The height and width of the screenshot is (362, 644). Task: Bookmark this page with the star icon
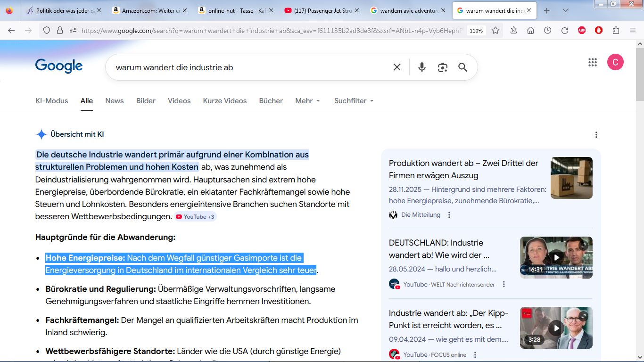coord(495,30)
